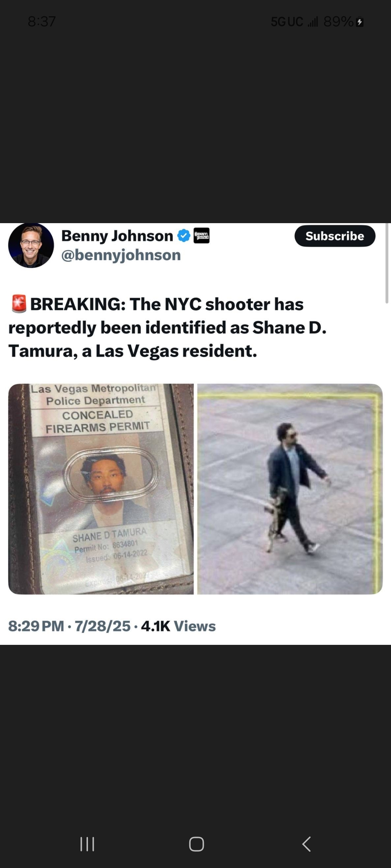Viewport: 391px width, 868px height.
Task: Tap the battery charging icon
Action: point(360,22)
